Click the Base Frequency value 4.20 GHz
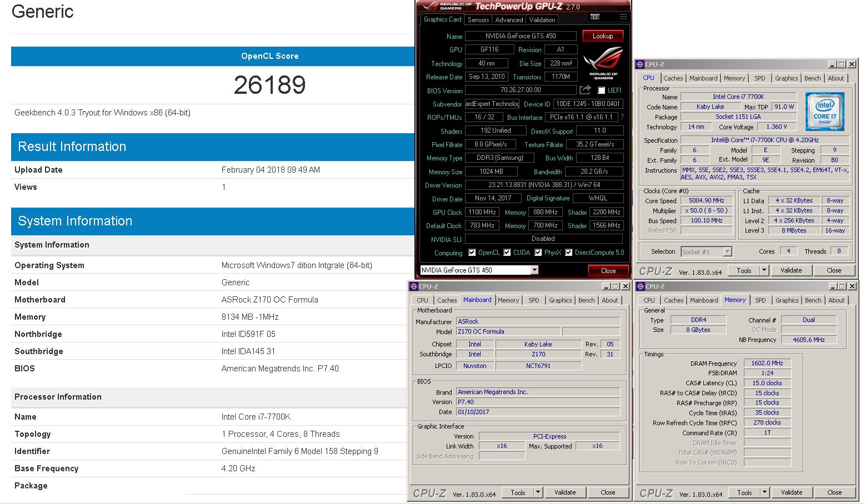 pyautogui.click(x=238, y=468)
